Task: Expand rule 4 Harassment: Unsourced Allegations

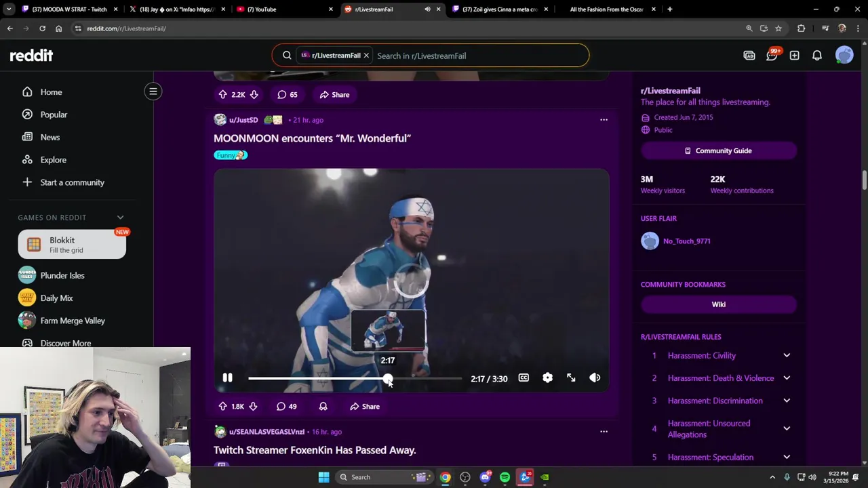Action: point(787,428)
